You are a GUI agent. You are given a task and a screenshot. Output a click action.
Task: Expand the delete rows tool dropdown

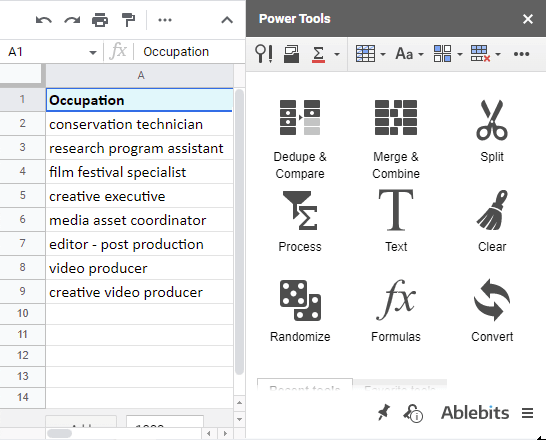498,54
